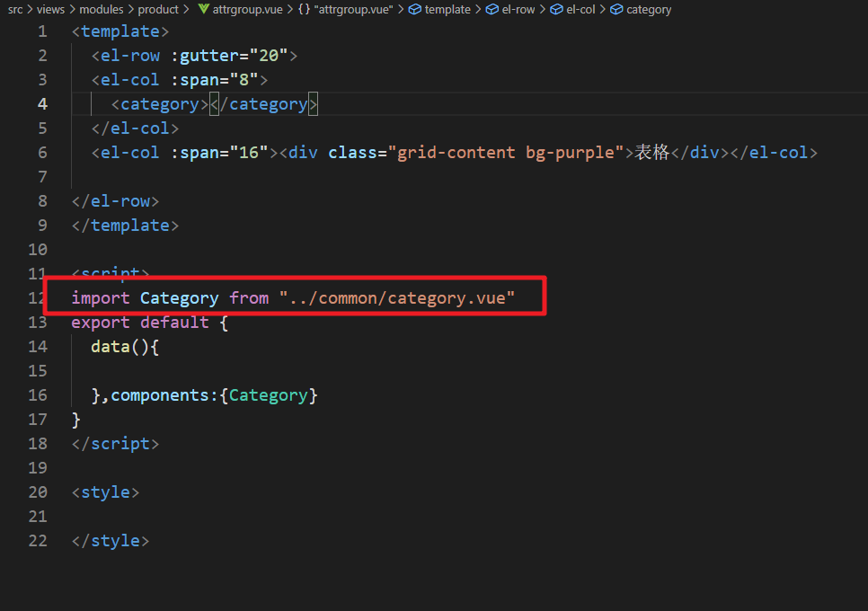Viewport: 868px width, 611px height.
Task: Click the Vue file icon in breadcrumb
Action: (x=204, y=10)
